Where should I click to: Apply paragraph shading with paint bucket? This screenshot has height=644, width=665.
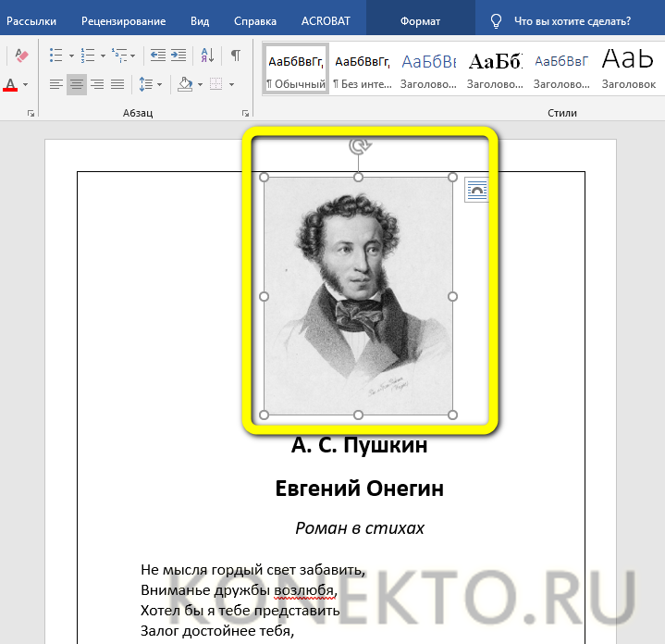point(185,84)
